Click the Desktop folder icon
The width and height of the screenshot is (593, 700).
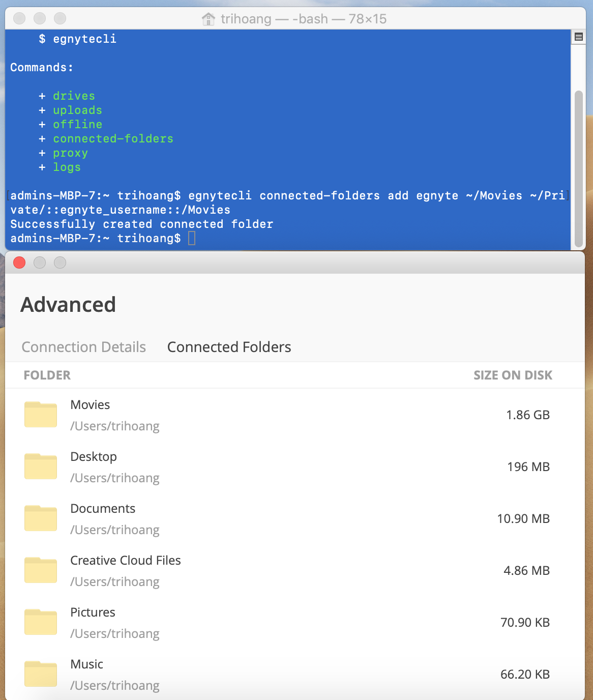coord(41,466)
